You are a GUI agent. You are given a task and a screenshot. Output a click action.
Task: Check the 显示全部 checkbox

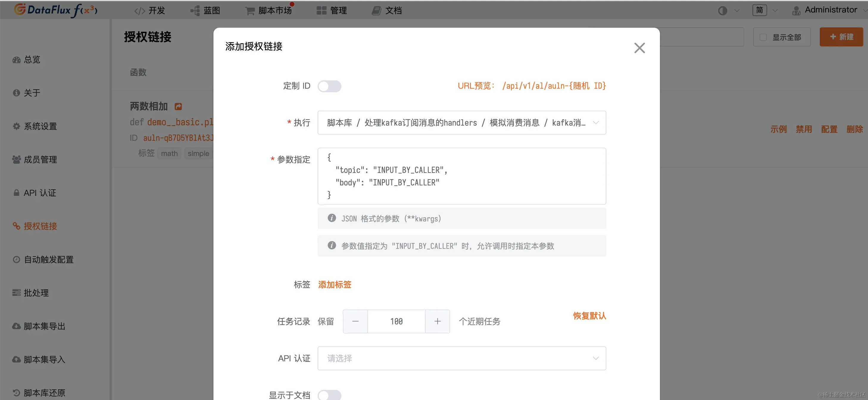(763, 37)
